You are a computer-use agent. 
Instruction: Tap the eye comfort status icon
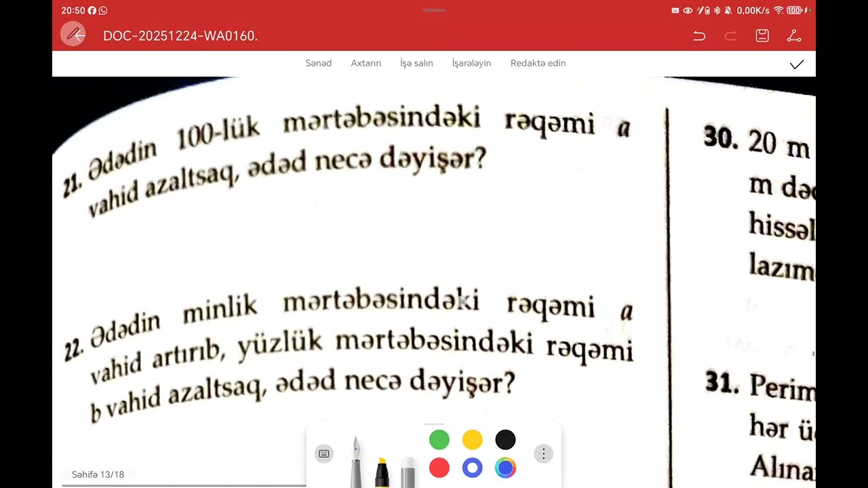click(x=688, y=10)
